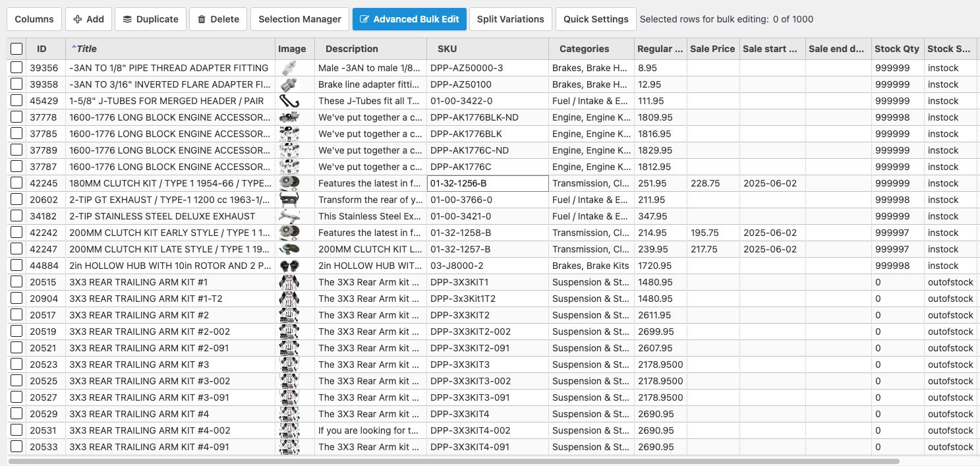Click SKU cell DPP-3X3KIT3-091
Viewport: 980px width, 466px height.
pyautogui.click(x=488, y=397)
